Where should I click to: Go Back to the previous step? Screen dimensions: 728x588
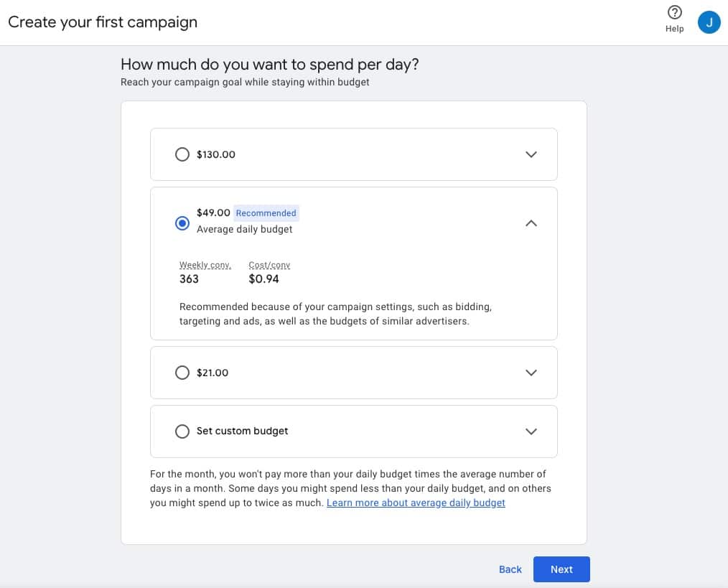tap(510, 569)
